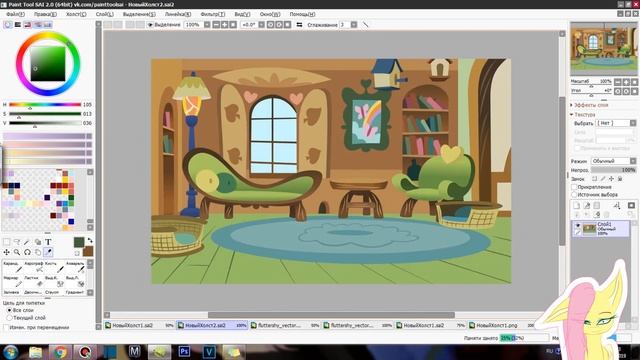Select the Текущий слой radio option
The image size is (640, 360).
pos(9,318)
